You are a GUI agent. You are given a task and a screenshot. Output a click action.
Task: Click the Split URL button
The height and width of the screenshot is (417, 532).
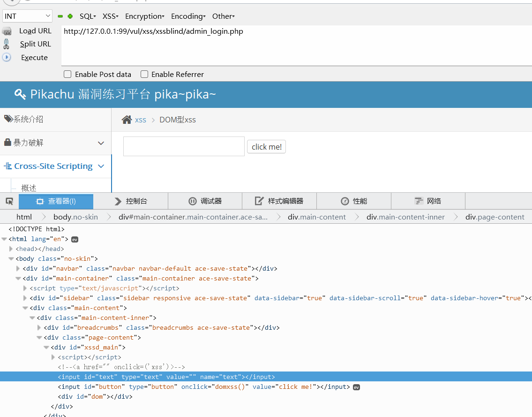click(35, 44)
